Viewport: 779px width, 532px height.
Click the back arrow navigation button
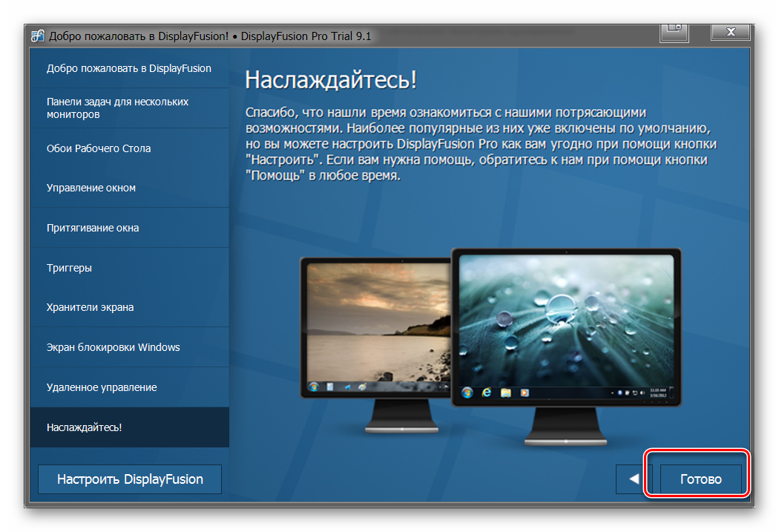pyautogui.click(x=634, y=479)
